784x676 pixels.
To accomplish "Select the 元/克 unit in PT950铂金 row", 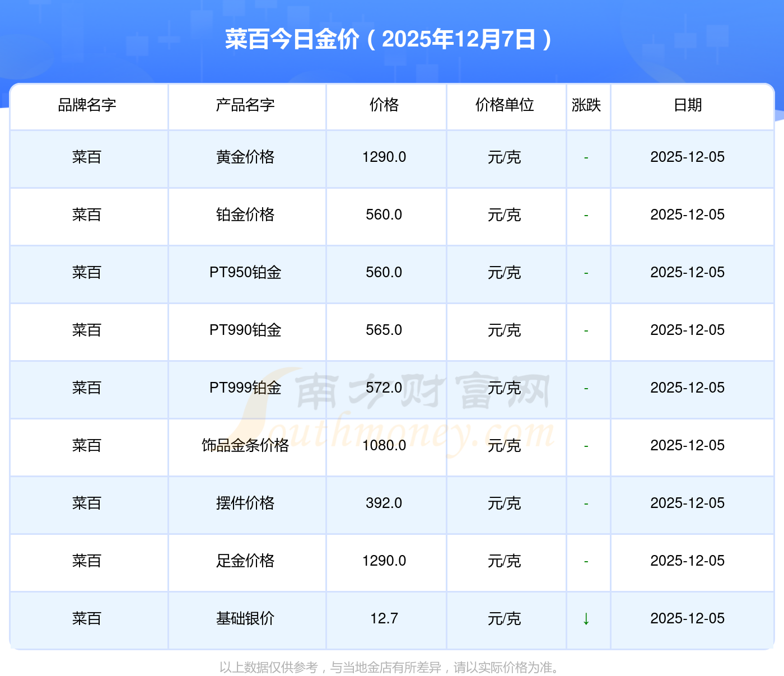I will 505,272.
